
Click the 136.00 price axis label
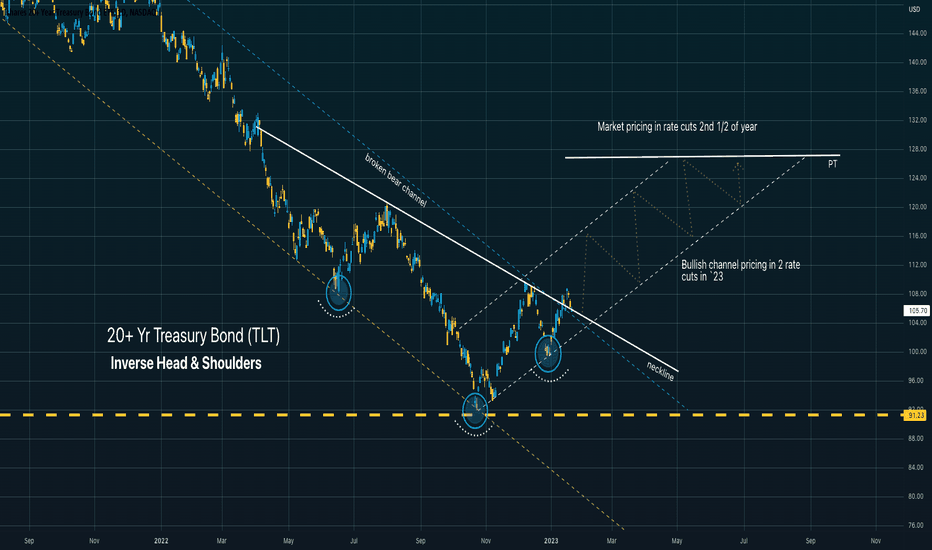[917, 92]
